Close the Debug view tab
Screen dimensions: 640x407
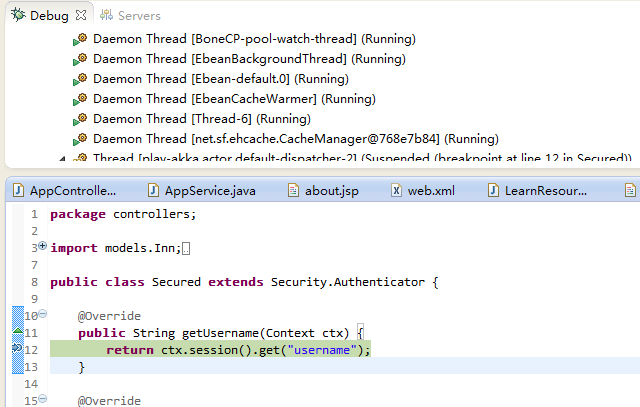80,16
